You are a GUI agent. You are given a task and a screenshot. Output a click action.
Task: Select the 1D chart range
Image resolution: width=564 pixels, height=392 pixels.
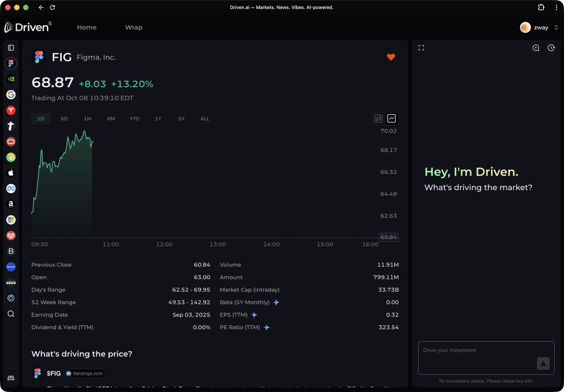tap(41, 119)
